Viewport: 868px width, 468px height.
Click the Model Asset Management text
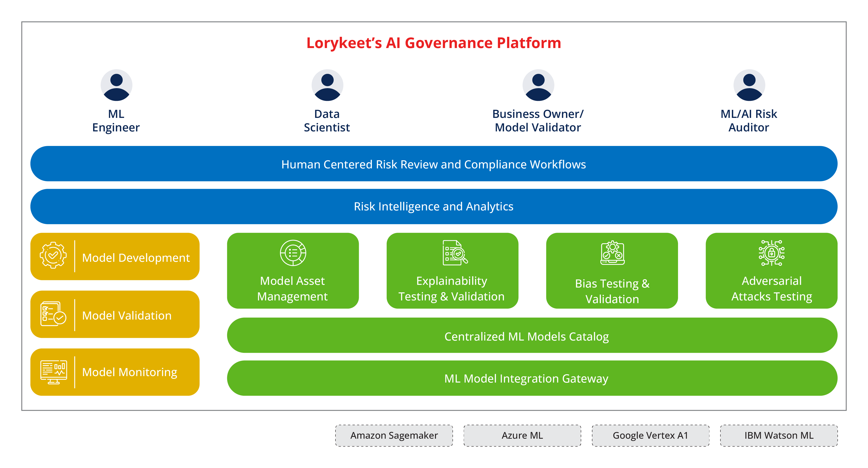point(292,288)
